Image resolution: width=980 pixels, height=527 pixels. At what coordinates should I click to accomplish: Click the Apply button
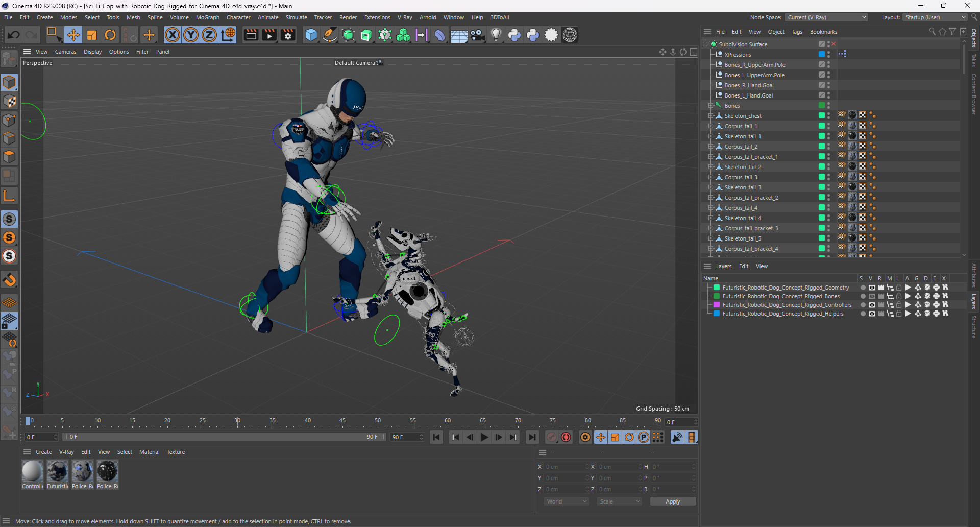tap(673, 501)
